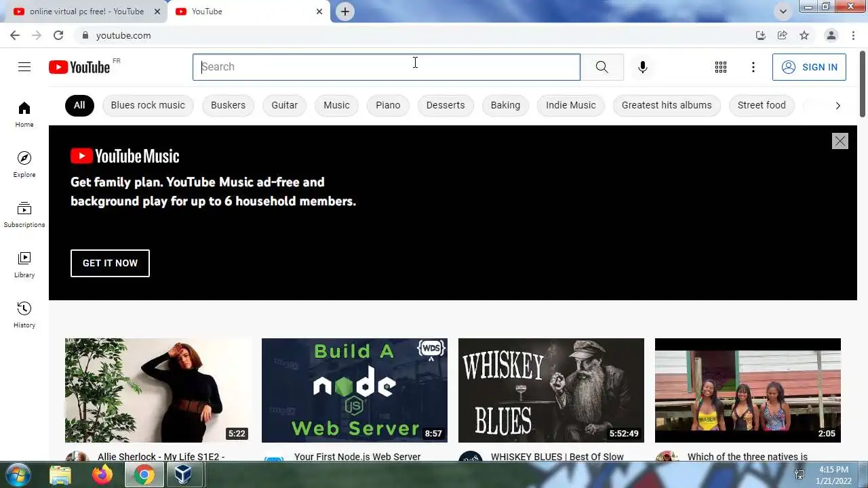Open Subscriptions in the sidebar
The height and width of the screenshot is (488, 868).
click(x=24, y=215)
